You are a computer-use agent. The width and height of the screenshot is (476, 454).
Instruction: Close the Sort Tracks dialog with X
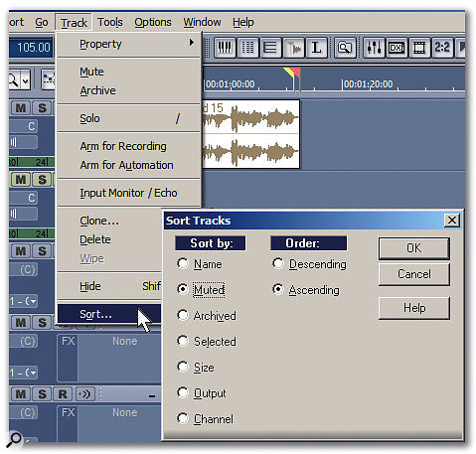(452, 221)
